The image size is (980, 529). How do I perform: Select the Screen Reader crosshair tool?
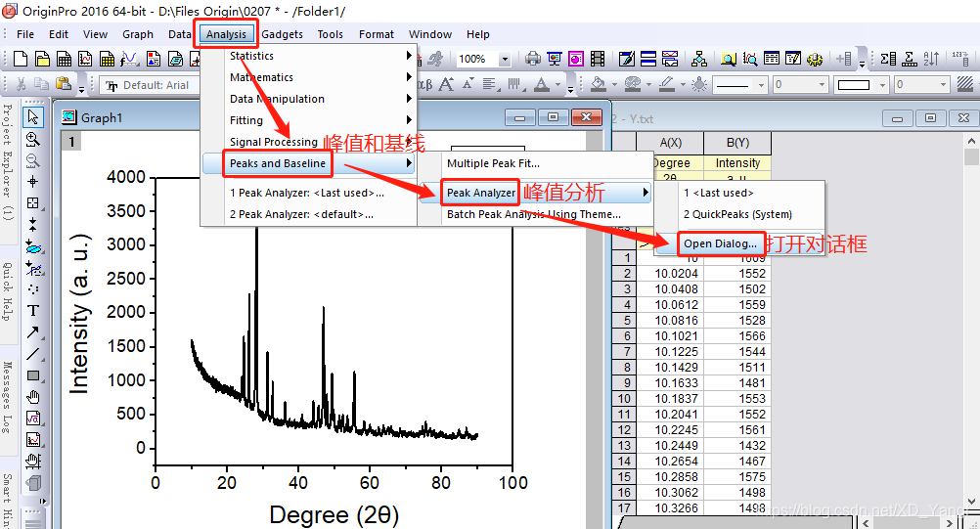point(33,182)
